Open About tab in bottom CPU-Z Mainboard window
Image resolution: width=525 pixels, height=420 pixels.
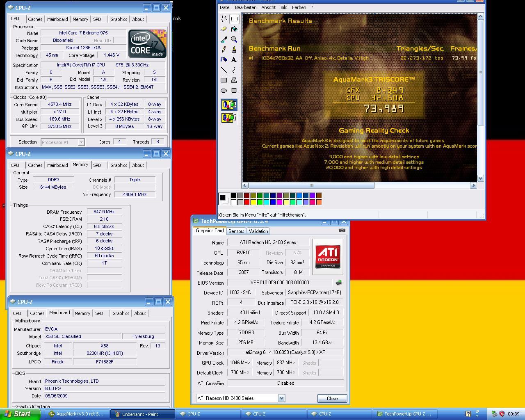(140, 313)
